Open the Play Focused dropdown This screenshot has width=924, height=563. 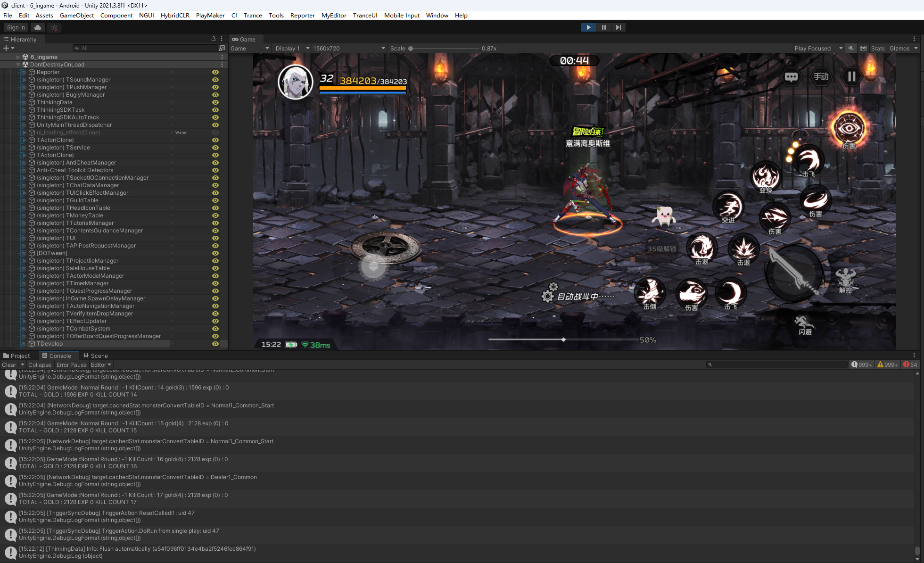pyautogui.click(x=818, y=48)
